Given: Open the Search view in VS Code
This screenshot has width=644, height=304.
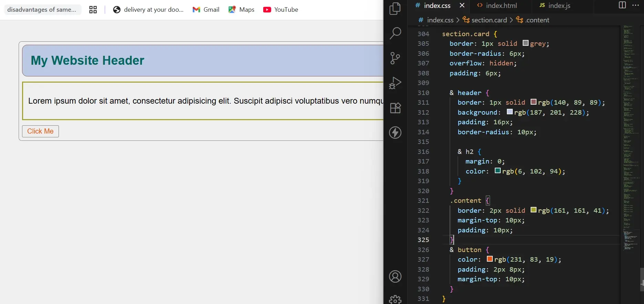Looking at the screenshot, I should (395, 33).
